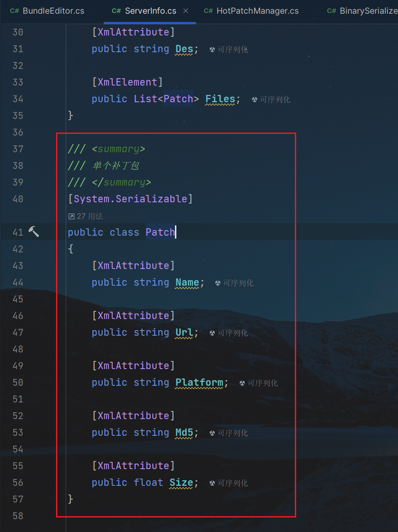This screenshot has width=398, height=532.
Task: Select the ServerInfo.cs tab
Action: coord(150,11)
